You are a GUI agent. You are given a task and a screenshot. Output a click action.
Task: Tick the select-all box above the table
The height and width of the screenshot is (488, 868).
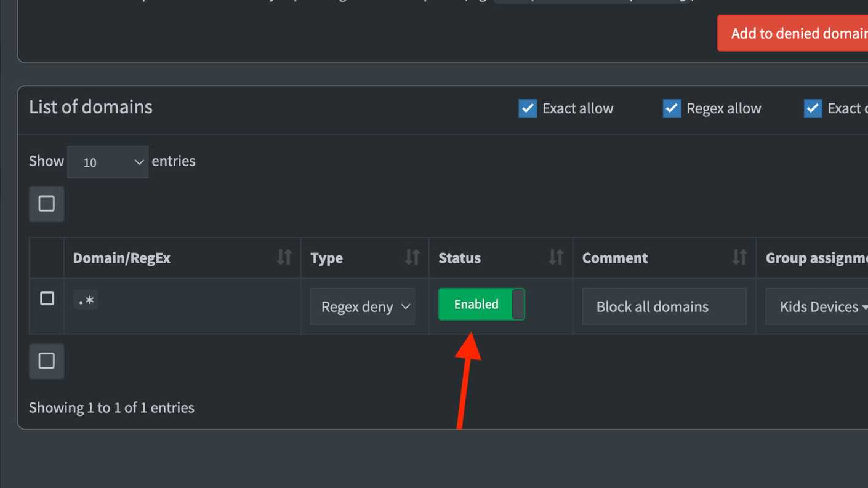(x=47, y=204)
